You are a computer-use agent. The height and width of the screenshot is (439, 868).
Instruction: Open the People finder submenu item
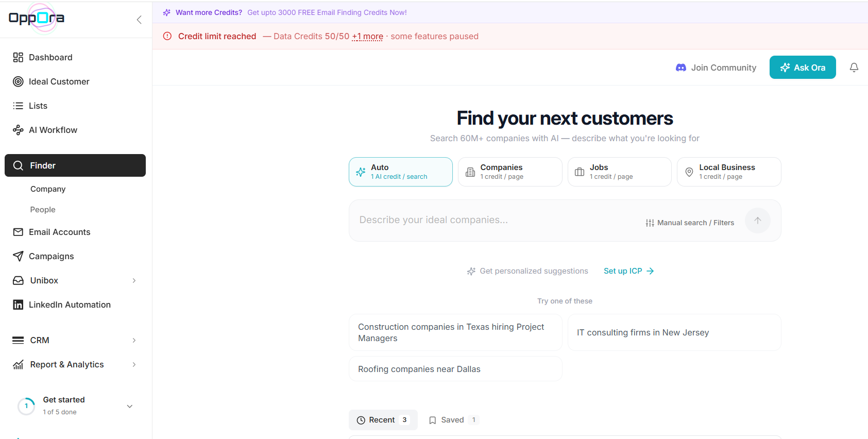pos(43,210)
